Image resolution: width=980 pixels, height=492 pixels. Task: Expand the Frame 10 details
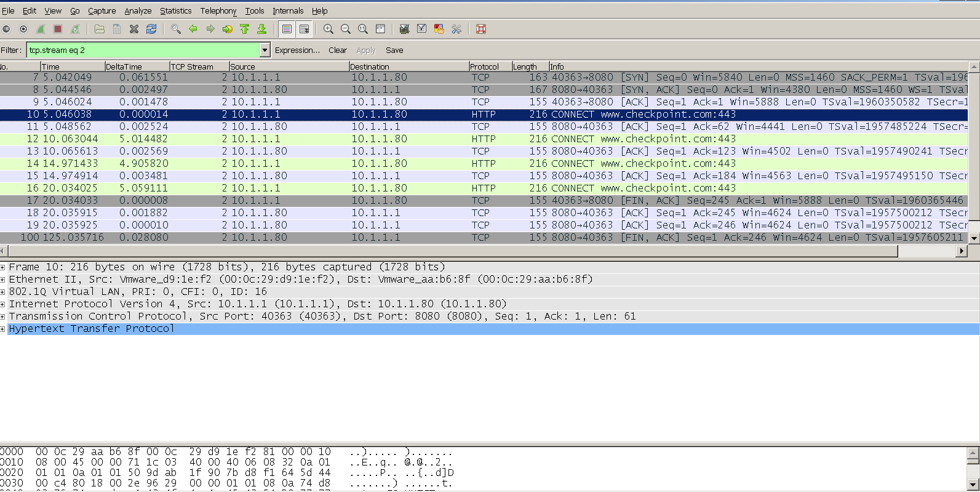click(x=3, y=267)
